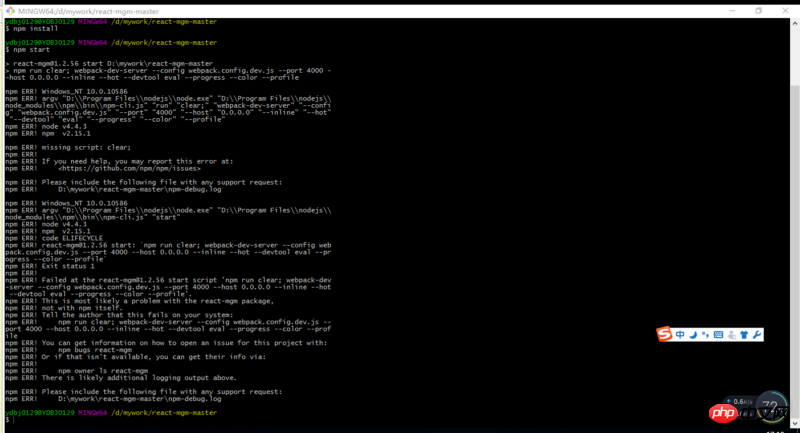The width and height of the screenshot is (800, 433).
Task: Open the Sogou user account icon
Action: click(x=732, y=335)
